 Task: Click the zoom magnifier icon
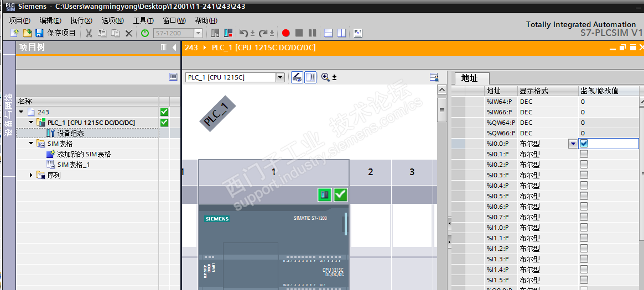326,77
